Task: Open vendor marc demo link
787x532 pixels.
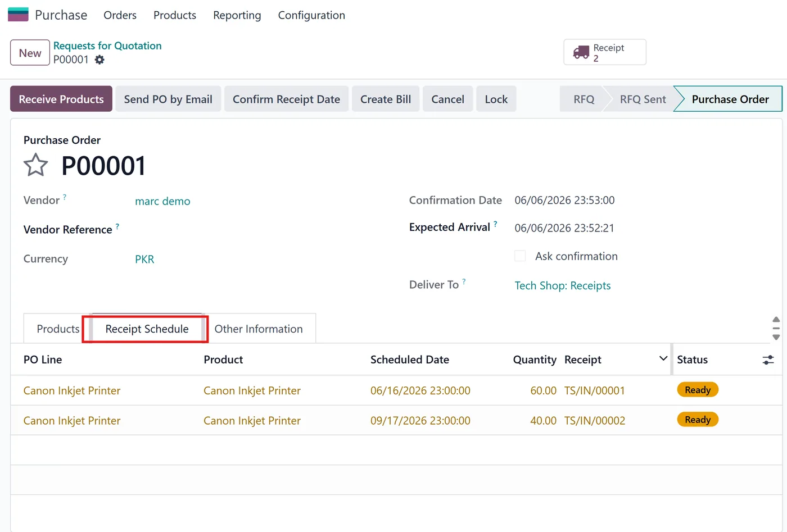Action: tap(162, 201)
